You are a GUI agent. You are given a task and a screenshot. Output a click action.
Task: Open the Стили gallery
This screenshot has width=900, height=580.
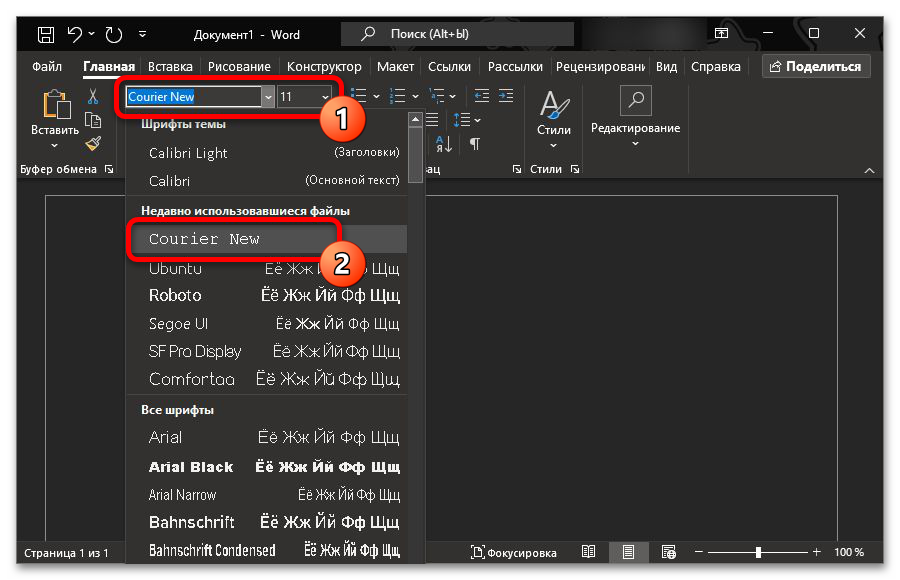click(x=553, y=119)
